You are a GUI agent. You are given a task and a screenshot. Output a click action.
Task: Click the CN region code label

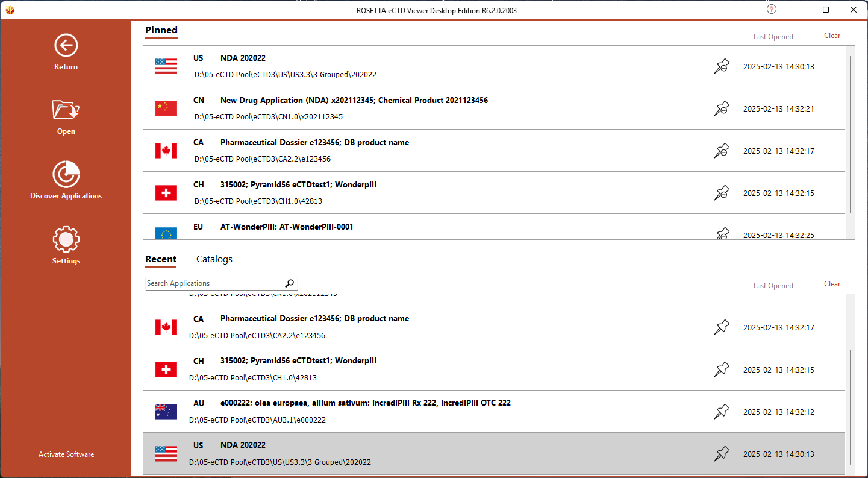click(199, 101)
